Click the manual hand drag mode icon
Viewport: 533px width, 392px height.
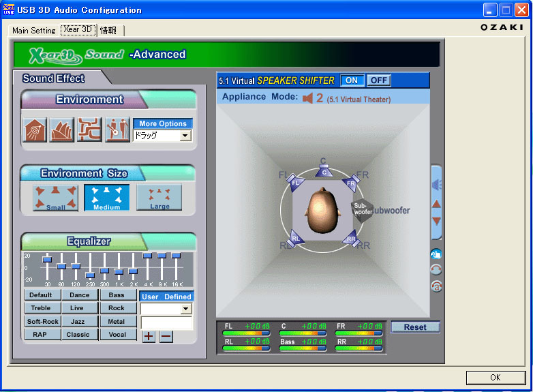436,254
